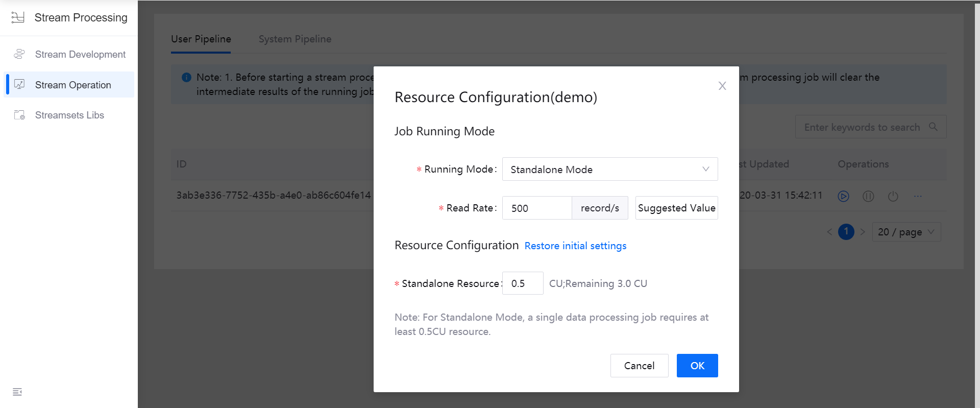Go to next page arrow

[x=863, y=232]
